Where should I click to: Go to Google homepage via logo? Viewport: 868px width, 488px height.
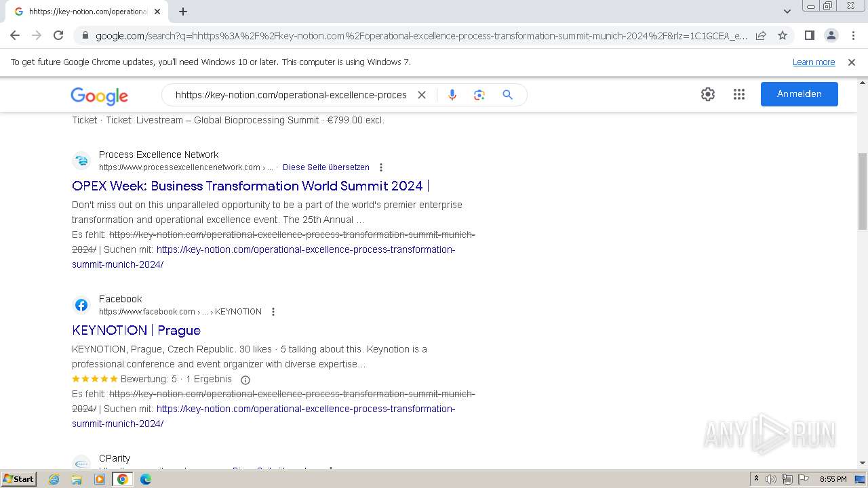[99, 96]
